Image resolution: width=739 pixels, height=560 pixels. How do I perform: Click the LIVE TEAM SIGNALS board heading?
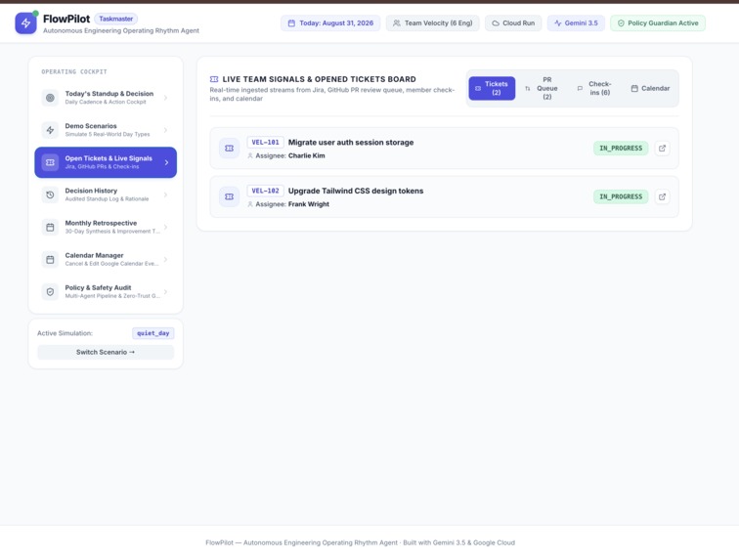point(319,79)
